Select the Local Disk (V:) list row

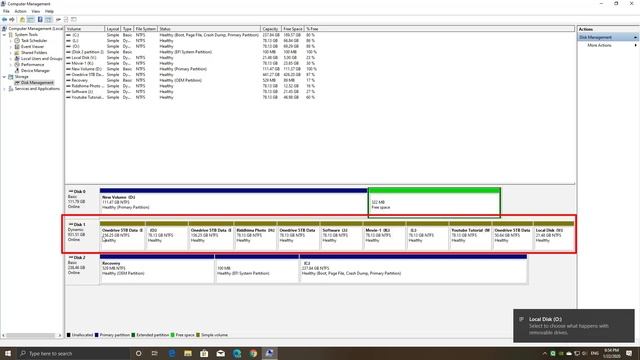click(x=192, y=58)
